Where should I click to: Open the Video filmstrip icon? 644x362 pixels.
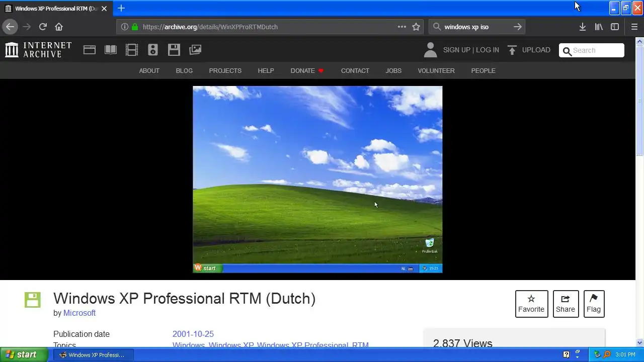(x=132, y=50)
